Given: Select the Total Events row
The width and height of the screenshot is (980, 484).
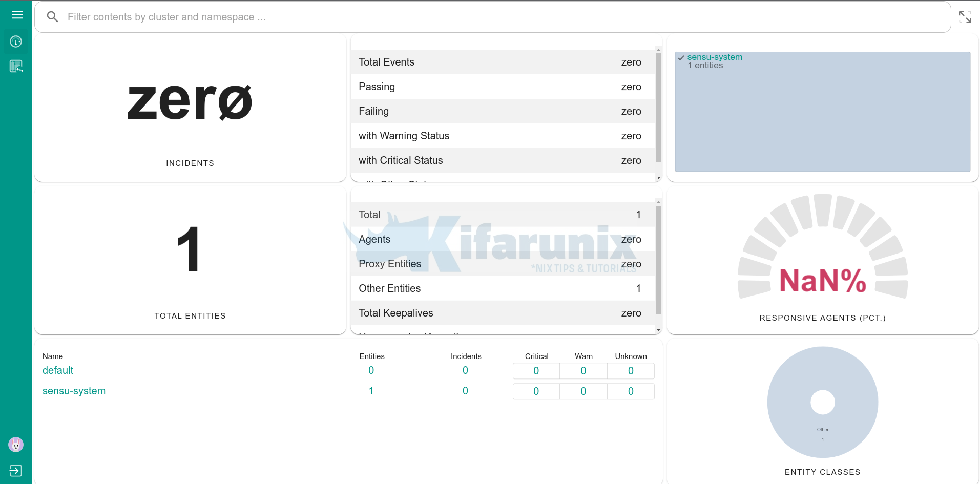Looking at the screenshot, I should pos(503,62).
